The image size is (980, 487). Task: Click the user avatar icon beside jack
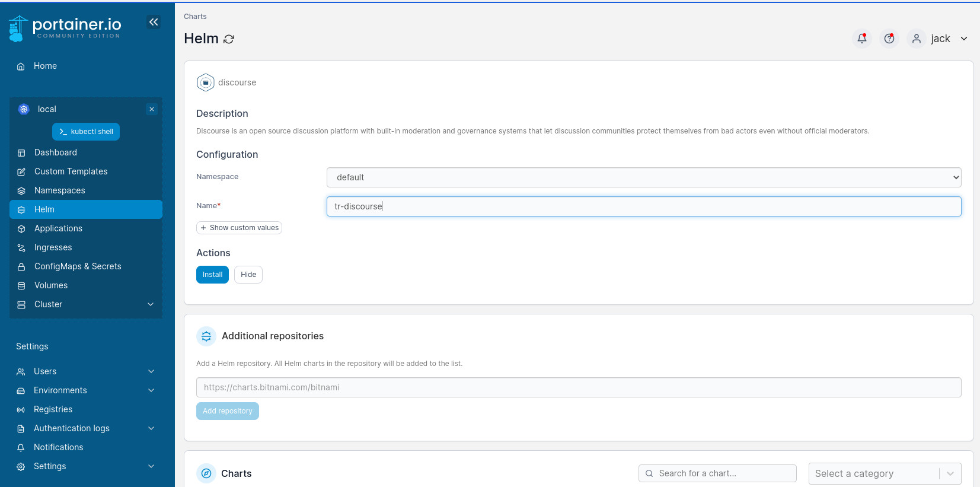click(x=916, y=39)
